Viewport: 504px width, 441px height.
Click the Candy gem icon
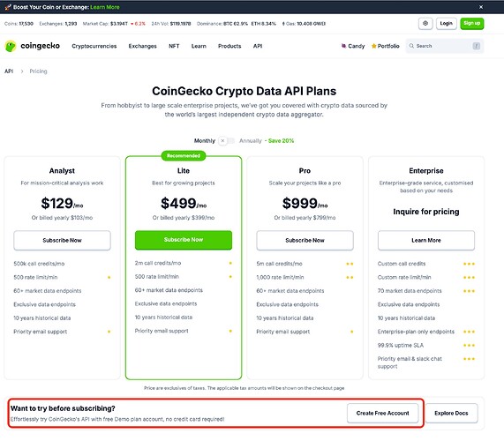coord(343,46)
